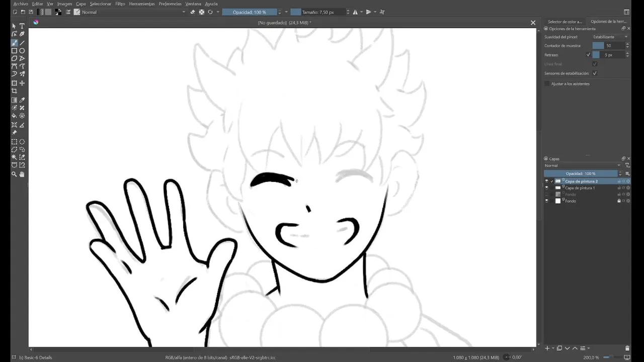Select the Contiguous Selection magic wand

tap(14, 157)
